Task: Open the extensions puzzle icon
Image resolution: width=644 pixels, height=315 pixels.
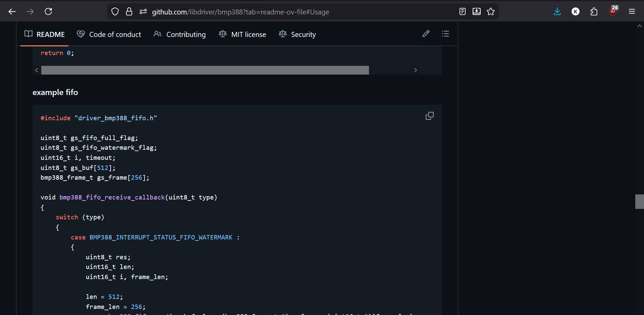Action: (594, 12)
